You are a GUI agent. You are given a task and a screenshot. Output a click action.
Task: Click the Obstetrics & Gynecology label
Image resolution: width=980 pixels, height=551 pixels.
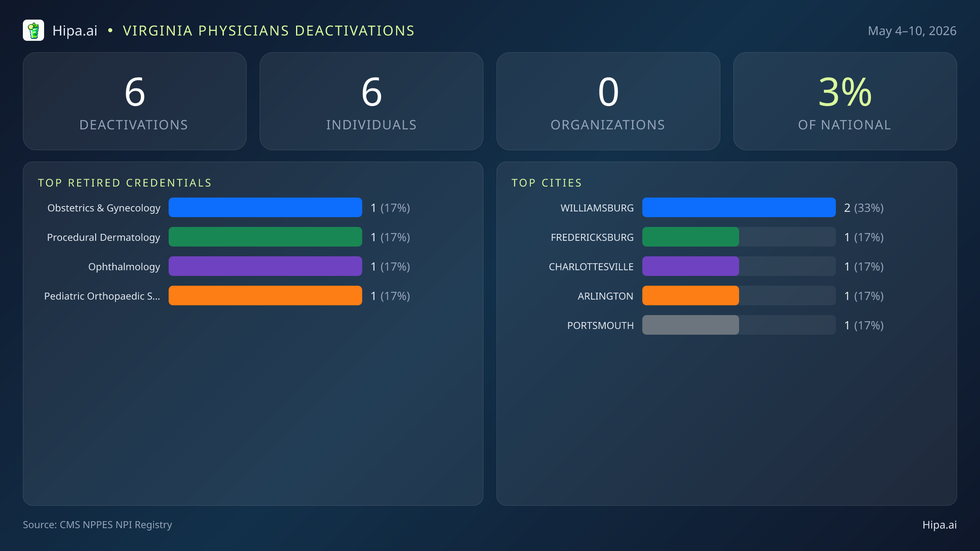point(104,208)
